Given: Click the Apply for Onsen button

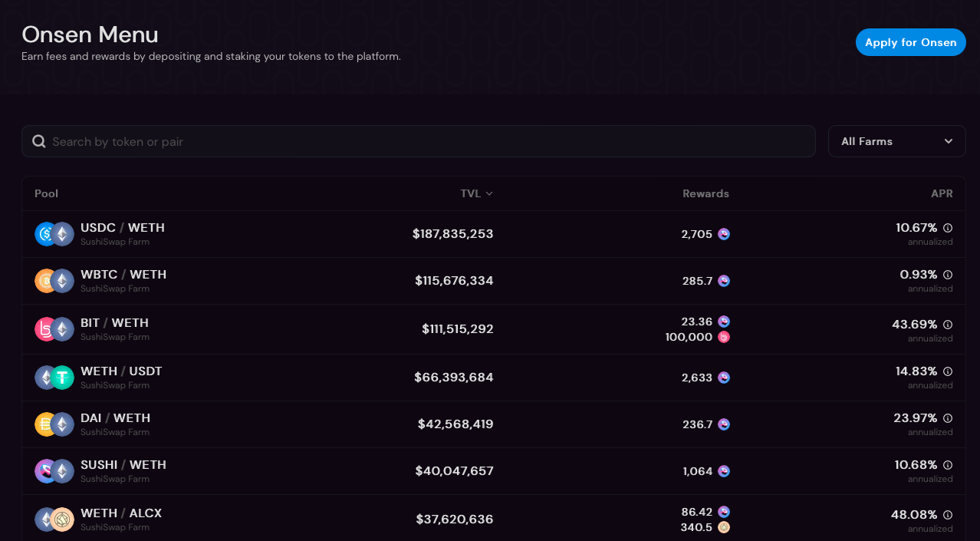Looking at the screenshot, I should pos(910,42).
